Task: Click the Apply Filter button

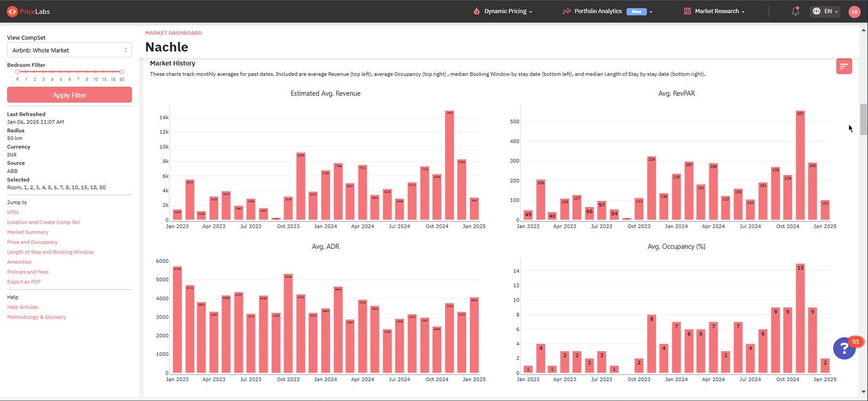Action: pos(69,95)
